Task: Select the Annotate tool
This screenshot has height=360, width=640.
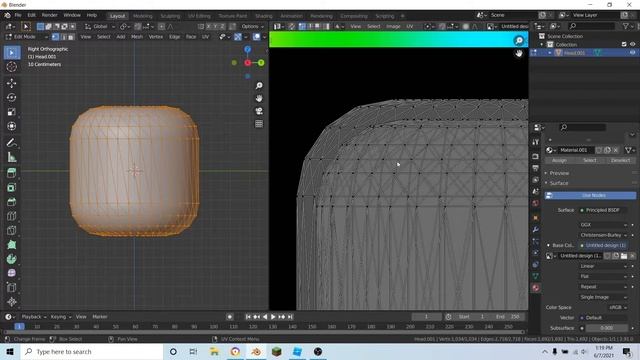Action: click(x=11, y=143)
